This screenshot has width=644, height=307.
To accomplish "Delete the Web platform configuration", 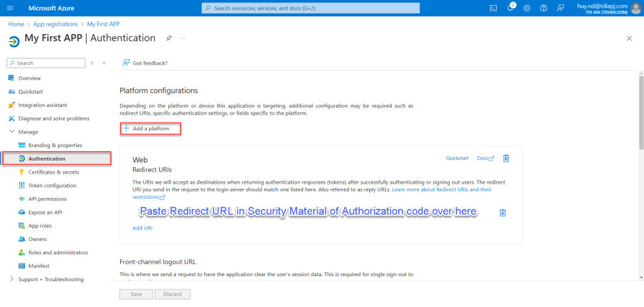I will tap(506, 159).
